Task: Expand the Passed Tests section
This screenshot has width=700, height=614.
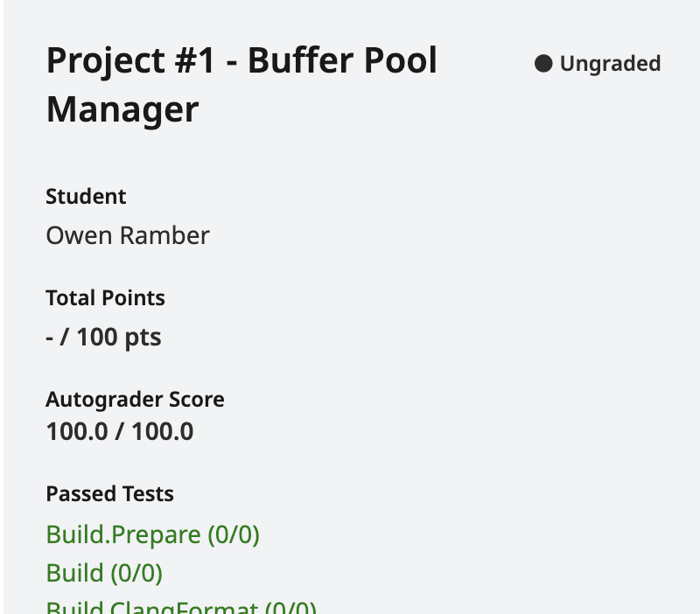Action: [x=109, y=493]
